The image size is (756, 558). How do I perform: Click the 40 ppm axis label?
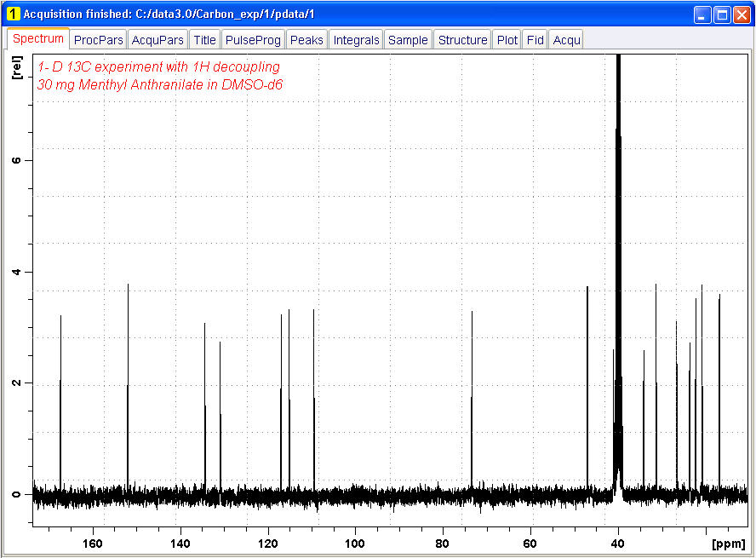tap(617, 544)
